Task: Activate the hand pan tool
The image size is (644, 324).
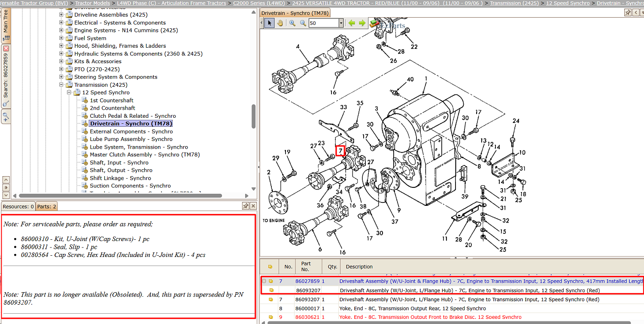Action: [280, 23]
